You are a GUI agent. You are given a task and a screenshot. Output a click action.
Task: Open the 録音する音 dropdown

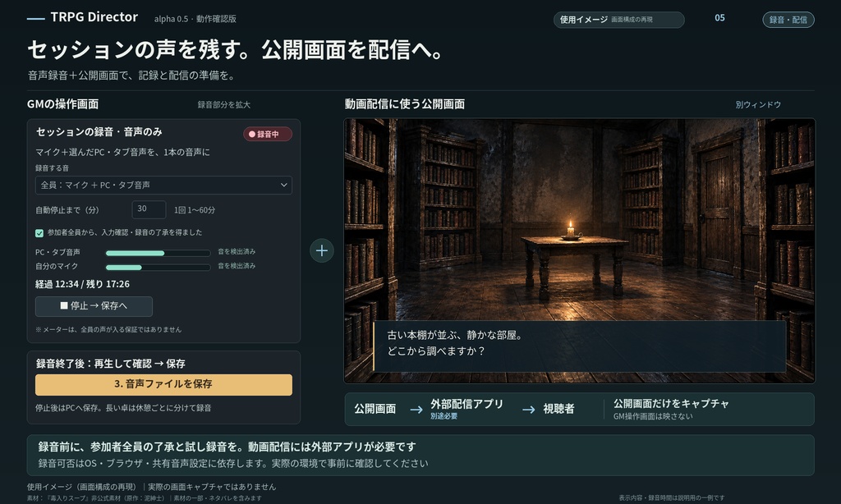point(163,185)
